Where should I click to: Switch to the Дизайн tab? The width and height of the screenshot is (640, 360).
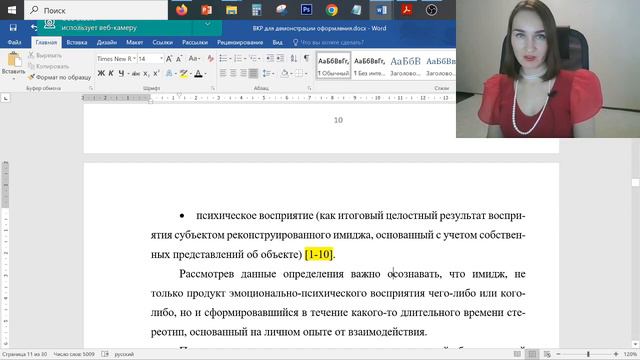107,42
